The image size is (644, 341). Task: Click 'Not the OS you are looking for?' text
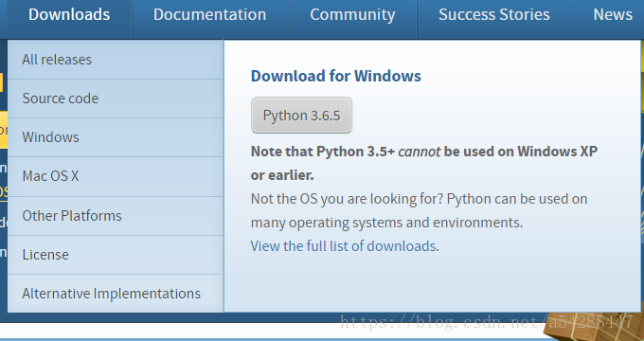point(347,199)
